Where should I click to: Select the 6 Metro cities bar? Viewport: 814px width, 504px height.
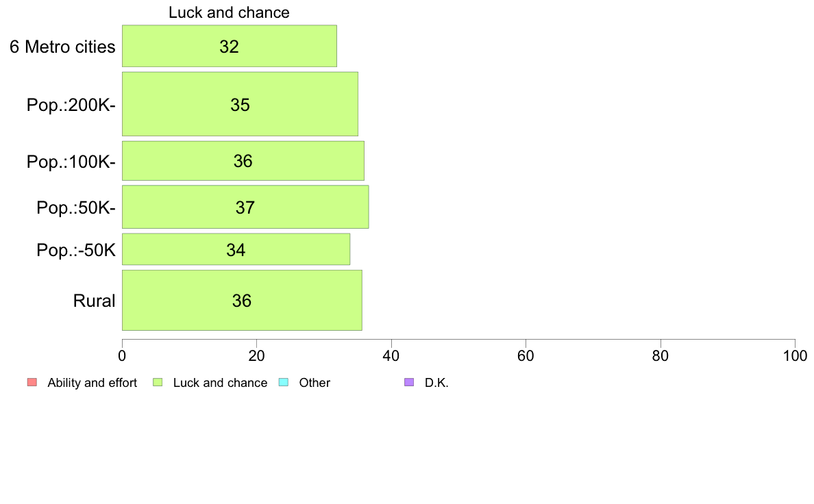(230, 46)
